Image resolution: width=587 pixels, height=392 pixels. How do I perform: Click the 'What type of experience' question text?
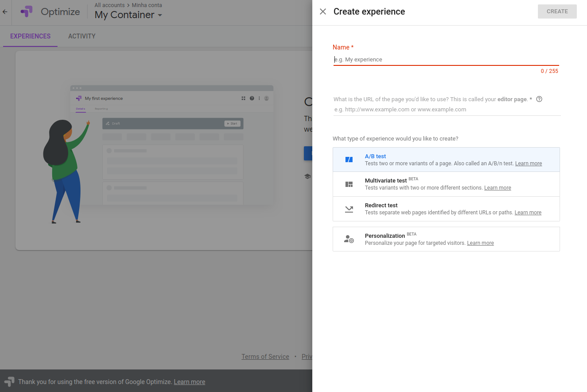pyautogui.click(x=395, y=139)
